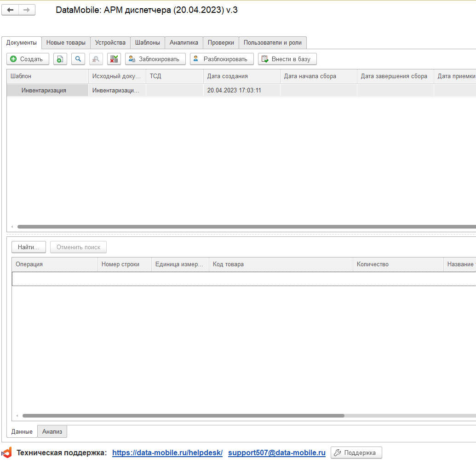
Task: Click the cancel search icon in toolbar
Action: click(x=96, y=59)
